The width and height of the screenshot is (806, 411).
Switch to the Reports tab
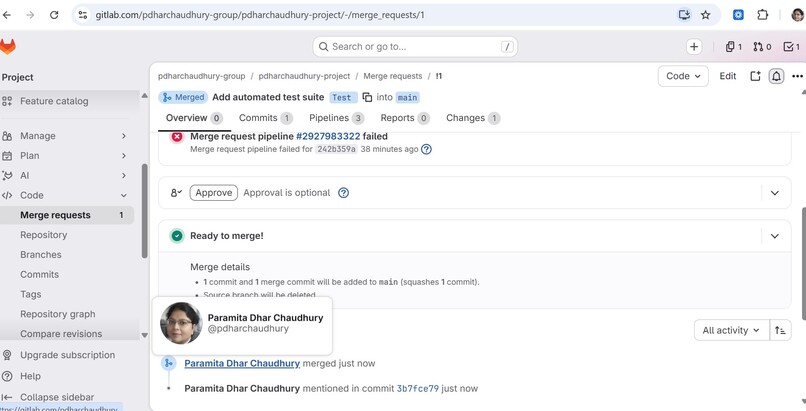[405, 118]
